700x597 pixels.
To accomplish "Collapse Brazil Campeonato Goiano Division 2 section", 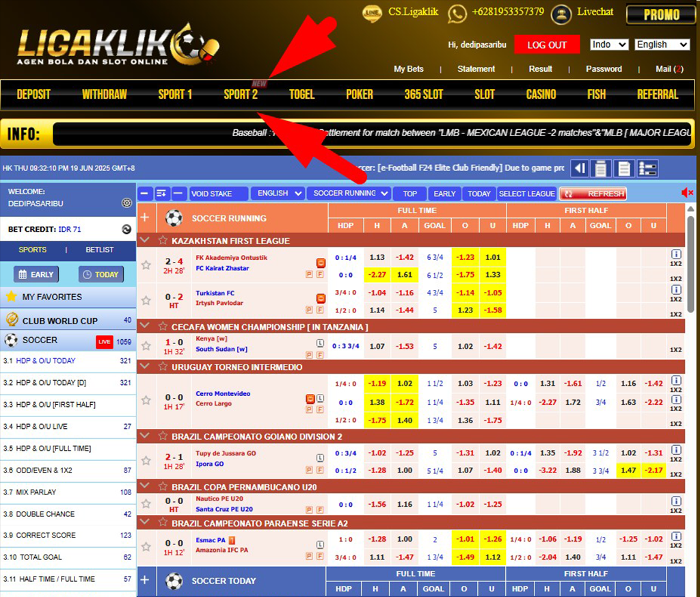I will pos(144,436).
